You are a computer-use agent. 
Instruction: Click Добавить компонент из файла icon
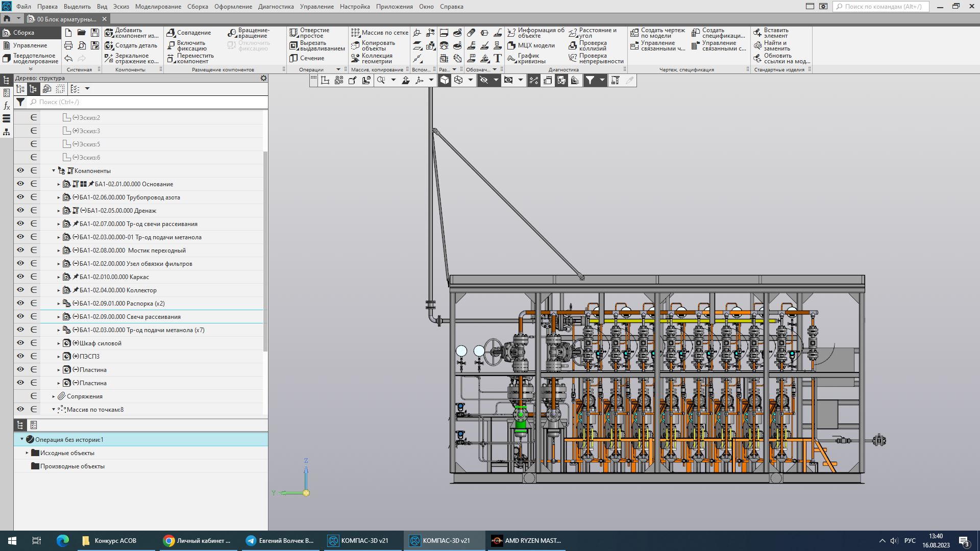tap(109, 33)
